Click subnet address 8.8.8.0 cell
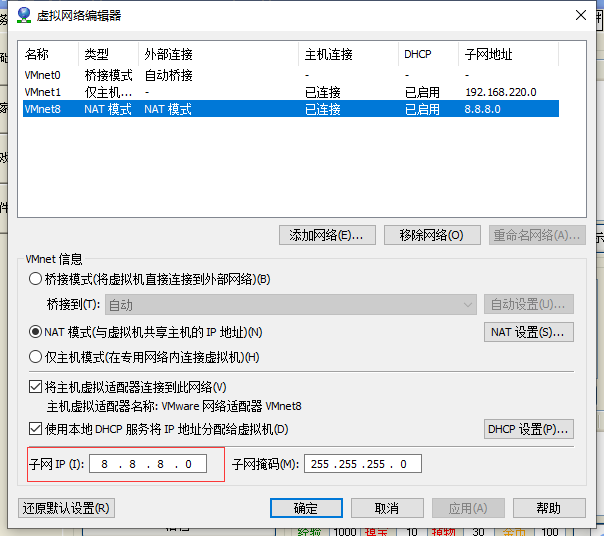The height and width of the screenshot is (536, 604). tap(482, 109)
